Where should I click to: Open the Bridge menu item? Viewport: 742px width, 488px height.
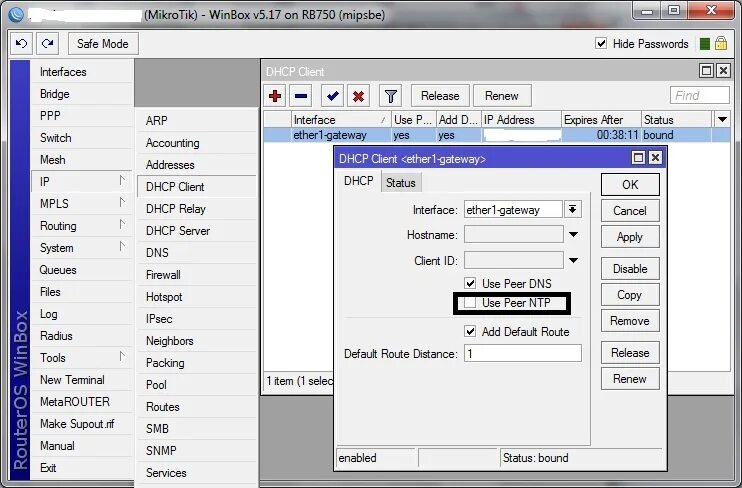tap(81, 94)
